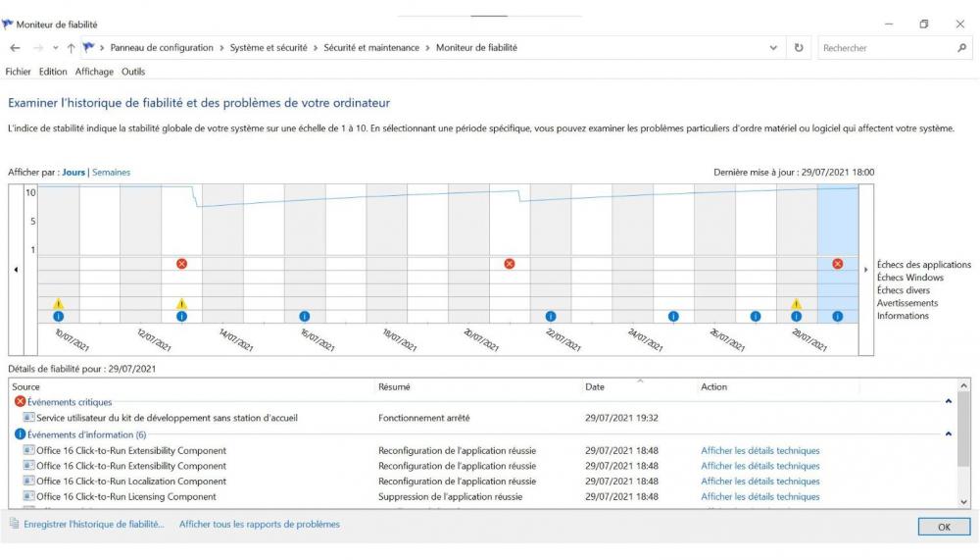Click the refresh button in address bar
This screenshot has height=560, width=980.
pos(799,48)
